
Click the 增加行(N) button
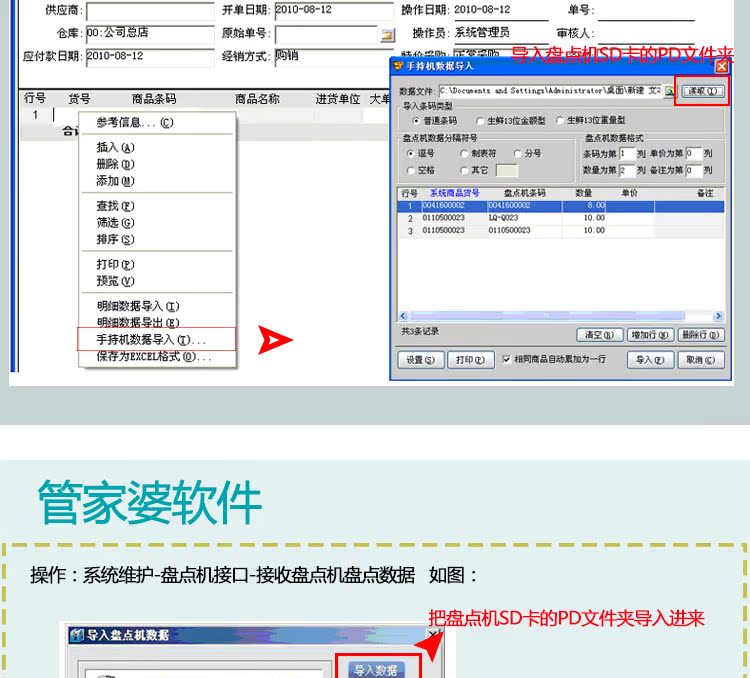click(x=651, y=335)
